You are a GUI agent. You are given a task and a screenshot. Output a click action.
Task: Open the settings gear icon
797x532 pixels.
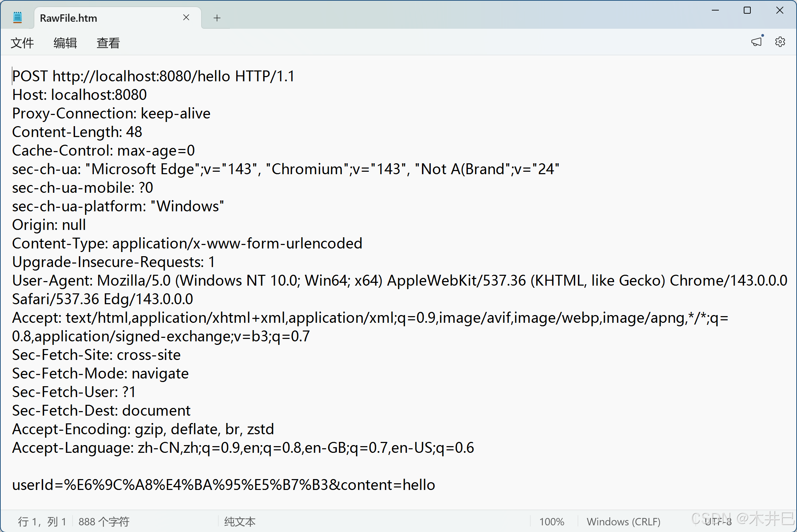pos(780,42)
